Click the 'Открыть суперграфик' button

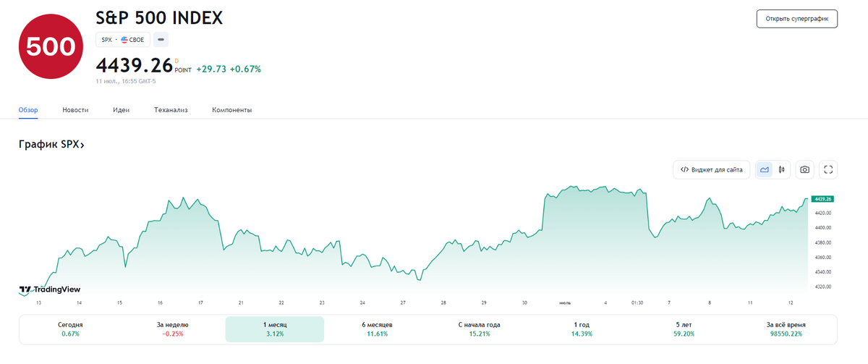(796, 19)
